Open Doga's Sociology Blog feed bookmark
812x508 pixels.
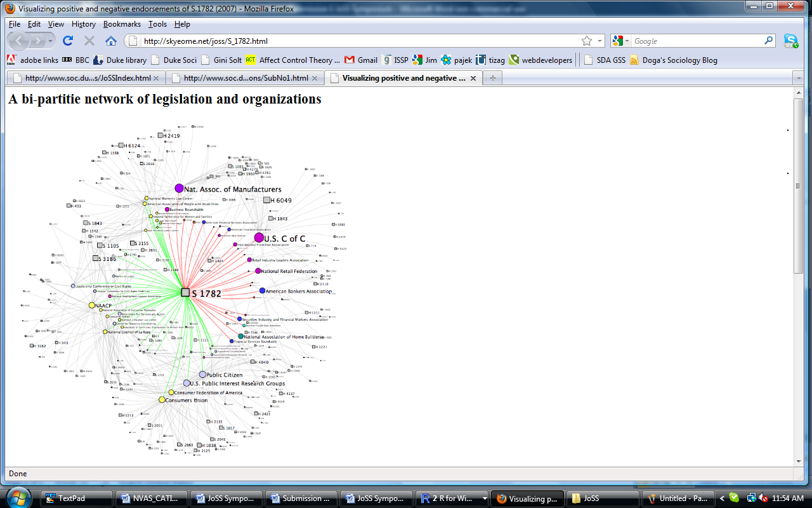tap(674, 60)
